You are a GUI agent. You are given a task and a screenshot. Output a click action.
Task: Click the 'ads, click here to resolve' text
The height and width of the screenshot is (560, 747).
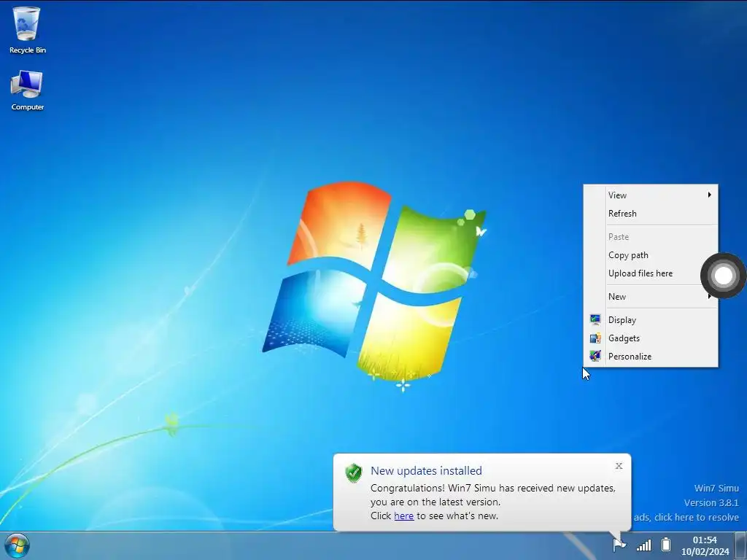(x=686, y=517)
